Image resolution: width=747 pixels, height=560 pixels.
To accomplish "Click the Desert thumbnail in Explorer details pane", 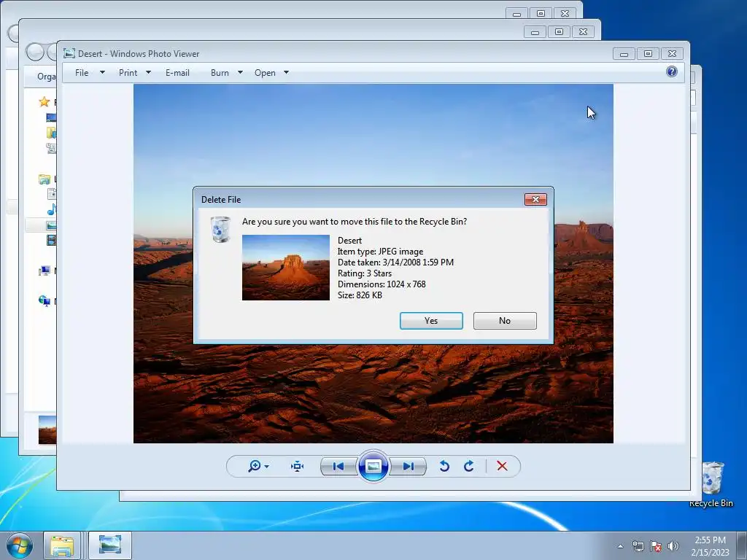I will pos(47,429).
